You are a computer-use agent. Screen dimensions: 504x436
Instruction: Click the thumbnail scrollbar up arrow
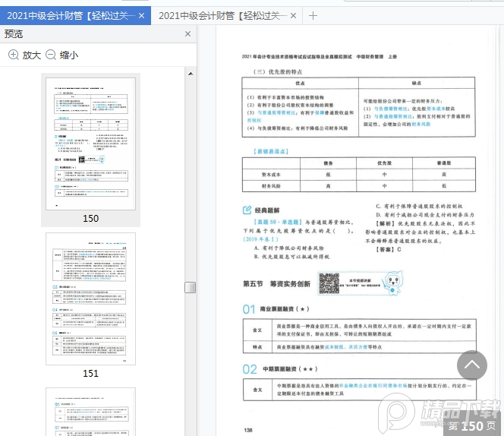coord(191,74)
